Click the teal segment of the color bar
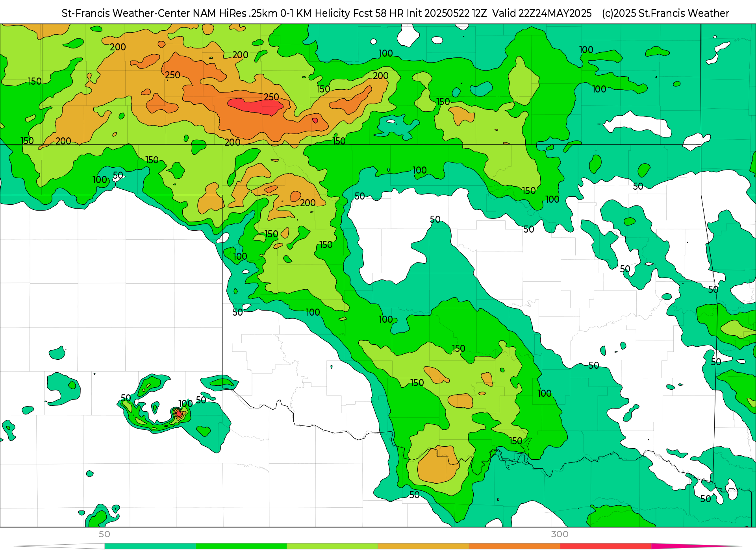This screenshot has width=756, height=551. point(150,546)
